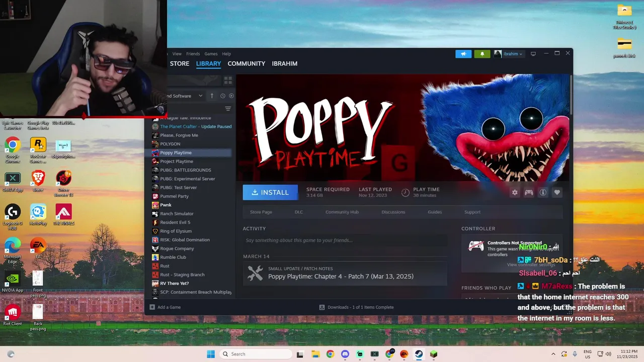Open Steam notifications bell button
Screen dimensions: 644x362
(482, 54)
